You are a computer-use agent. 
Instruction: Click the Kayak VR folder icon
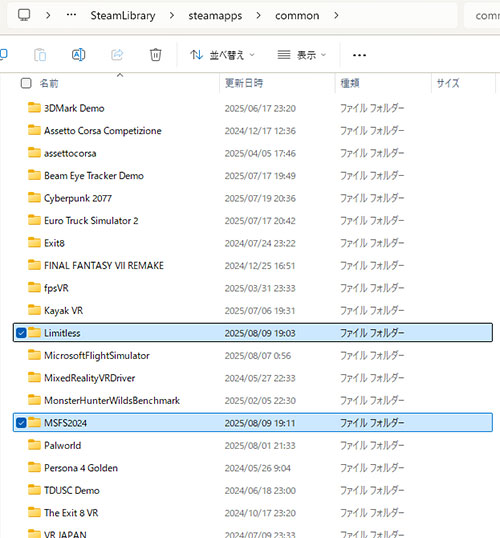[34, 310]
